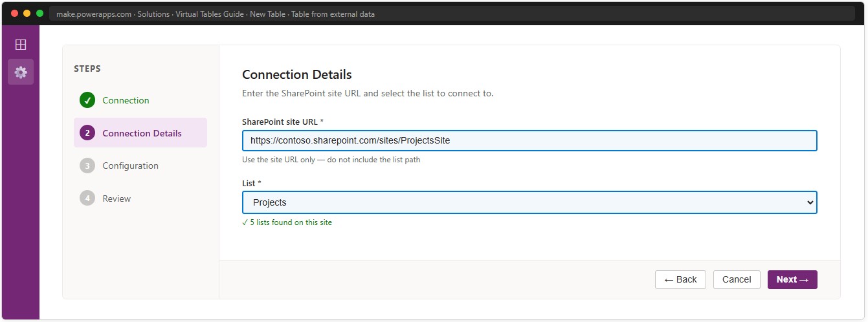This screenshot has width=868, height=322.
Task: Click the 'SharePoint site URL *' label
Action: [283, 122]
